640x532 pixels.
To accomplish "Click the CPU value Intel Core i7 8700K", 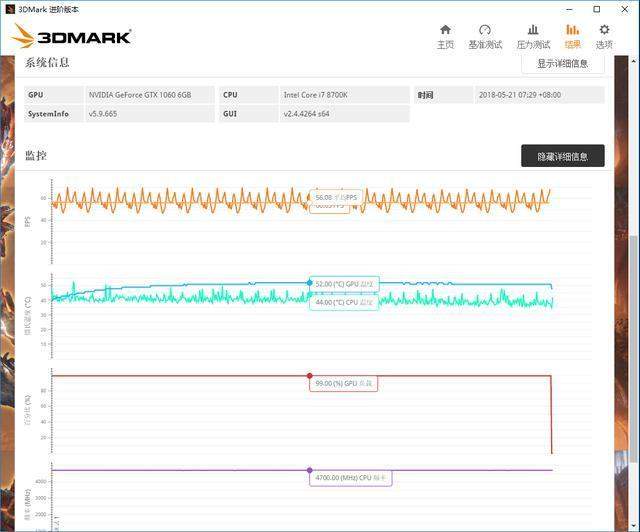I will tap(316, 95).
